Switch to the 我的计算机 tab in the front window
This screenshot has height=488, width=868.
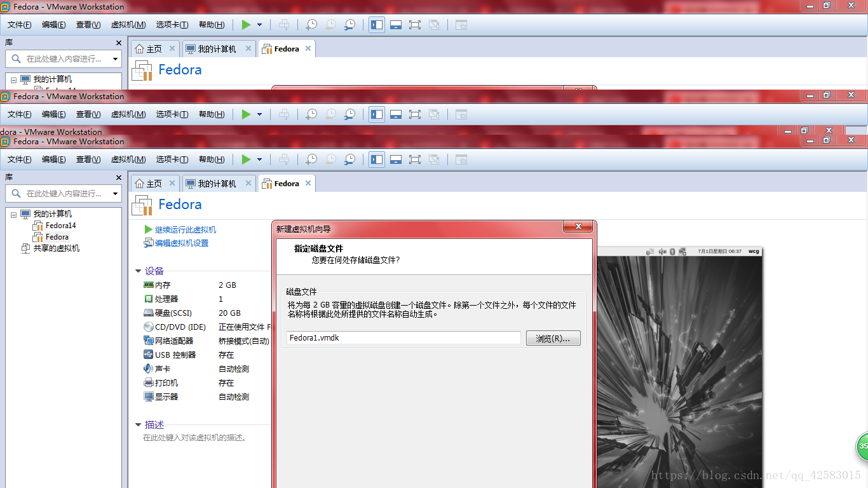pyautogui.click(x=211, y=184)
